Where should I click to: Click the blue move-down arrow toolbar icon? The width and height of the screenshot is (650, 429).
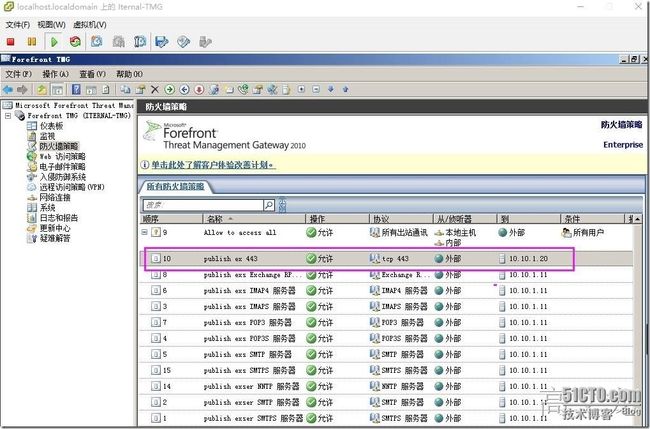tap(331, 89)
